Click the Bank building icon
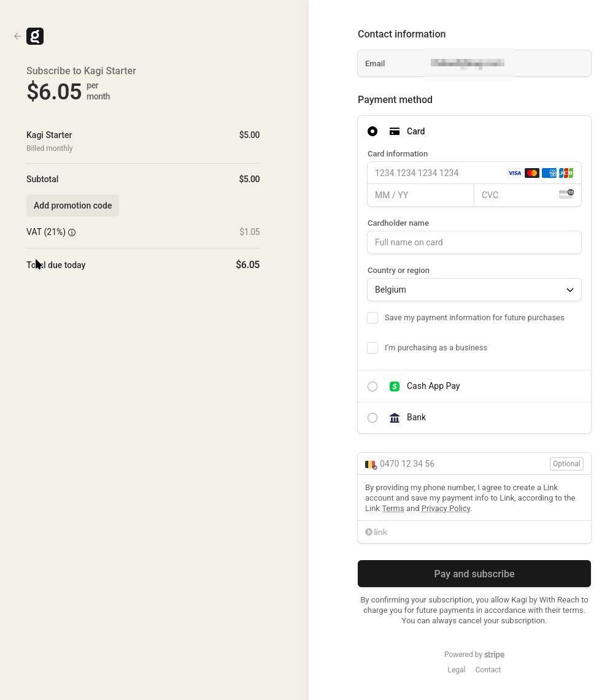The height and width of the screenshot is (700, 610). [x=395, y=418]
